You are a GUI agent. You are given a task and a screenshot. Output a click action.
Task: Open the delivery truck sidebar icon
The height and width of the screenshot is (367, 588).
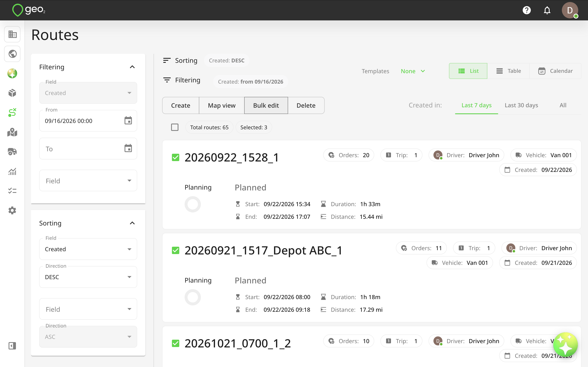coord(12,152)
